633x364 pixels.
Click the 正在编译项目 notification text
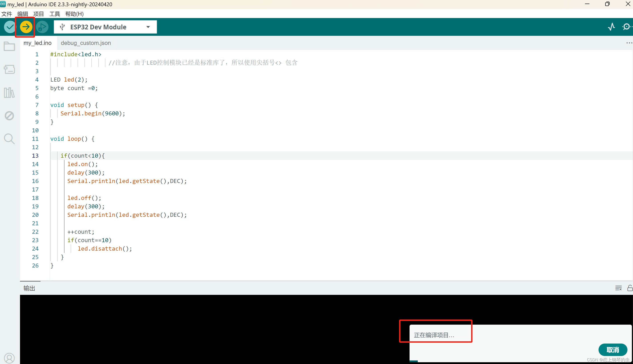tap(434, 335)
